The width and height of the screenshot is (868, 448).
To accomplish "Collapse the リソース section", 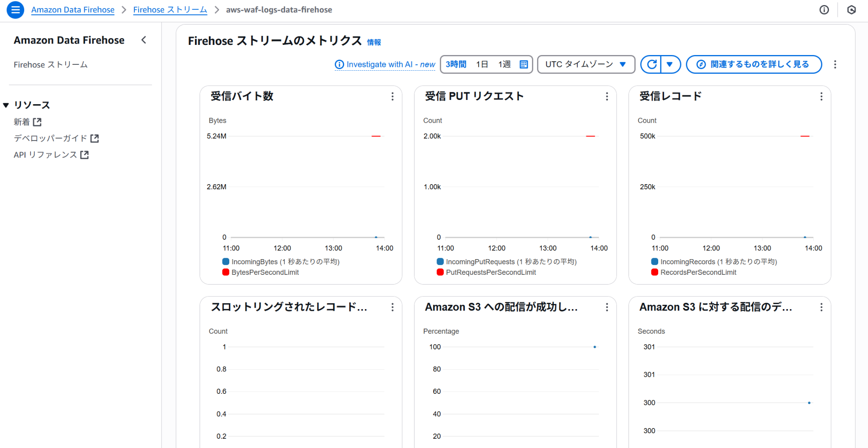I will click(x=6, y=105).
